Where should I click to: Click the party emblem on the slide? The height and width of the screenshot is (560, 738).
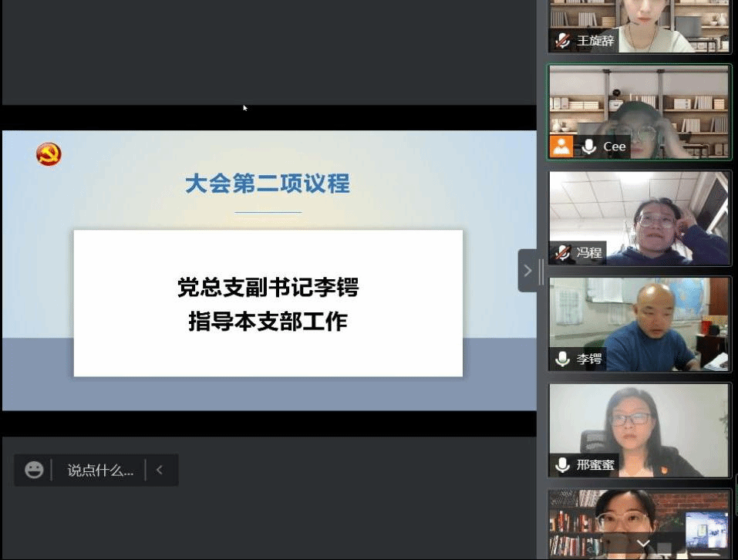[49, 154]
